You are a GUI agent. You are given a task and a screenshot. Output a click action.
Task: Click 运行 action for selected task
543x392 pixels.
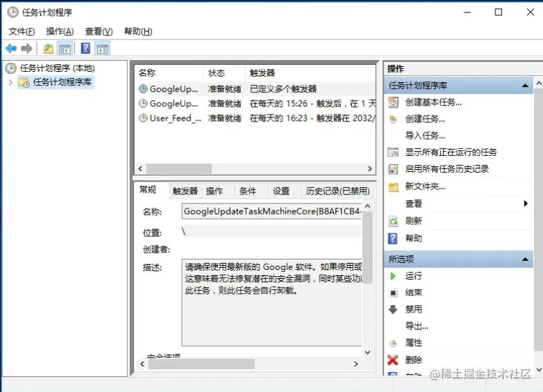(x=413, y=276)
